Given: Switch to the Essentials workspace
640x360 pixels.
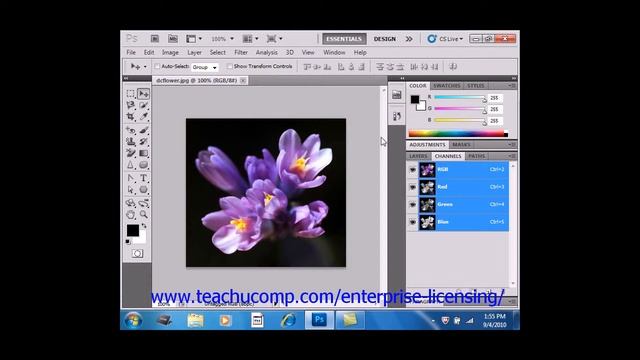Looking at the screenshot, I should pos(344,39).
